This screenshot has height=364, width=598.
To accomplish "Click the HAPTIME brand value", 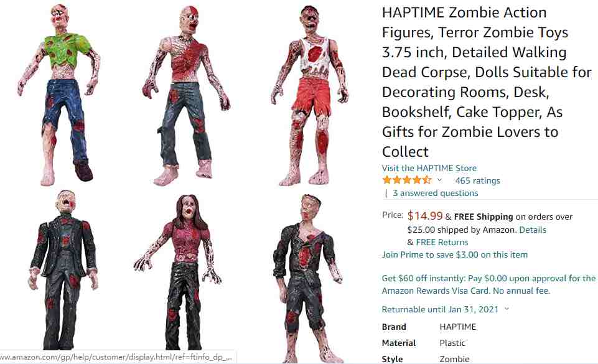I will point(457,327).
